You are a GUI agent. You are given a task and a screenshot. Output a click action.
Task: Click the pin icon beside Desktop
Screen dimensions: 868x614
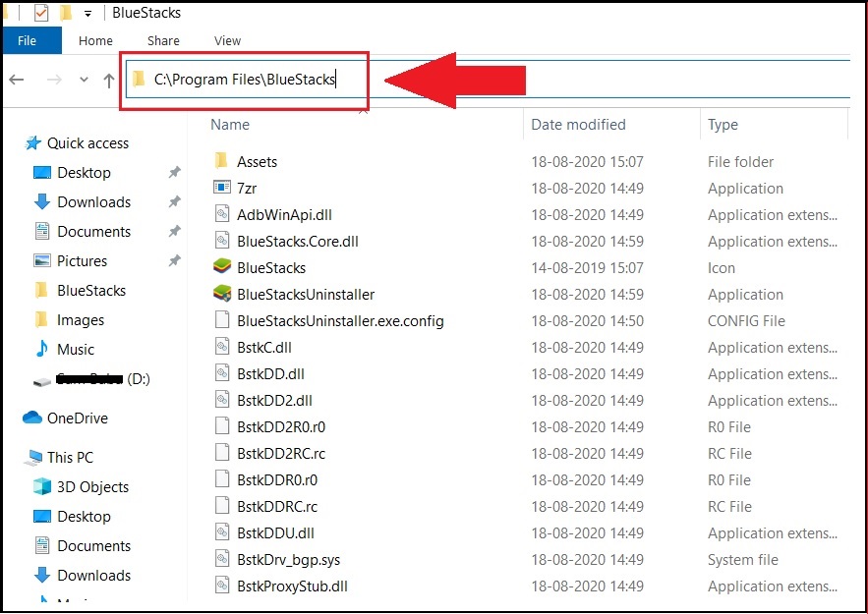pyautogui.click(x=174, y=172)
